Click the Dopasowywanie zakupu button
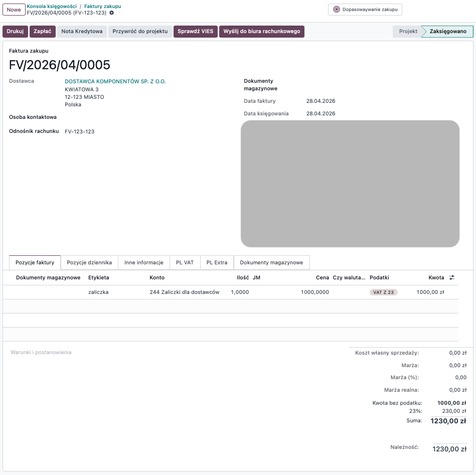Image resolution: width=476 pixels, height=475 pixels. point(365,10)
